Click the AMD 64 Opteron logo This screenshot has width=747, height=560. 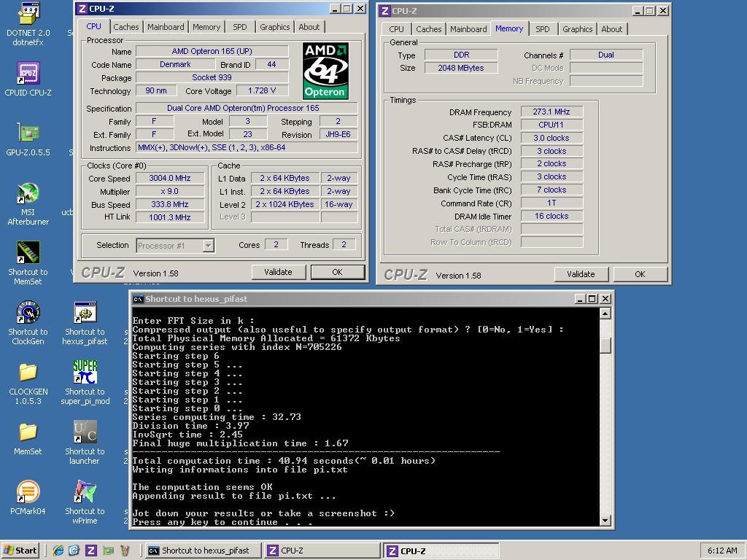(326, 71)
